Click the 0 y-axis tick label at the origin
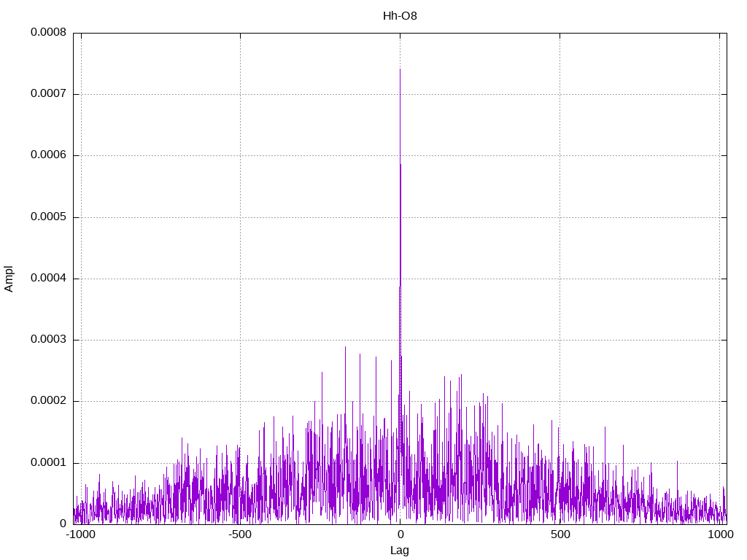 [63, 524]
